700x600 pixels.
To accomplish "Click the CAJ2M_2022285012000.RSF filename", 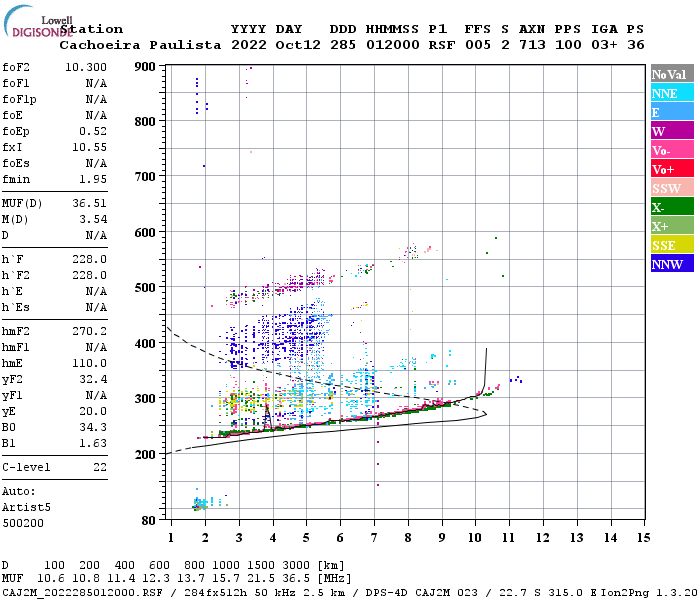I will tap(82, 593).
